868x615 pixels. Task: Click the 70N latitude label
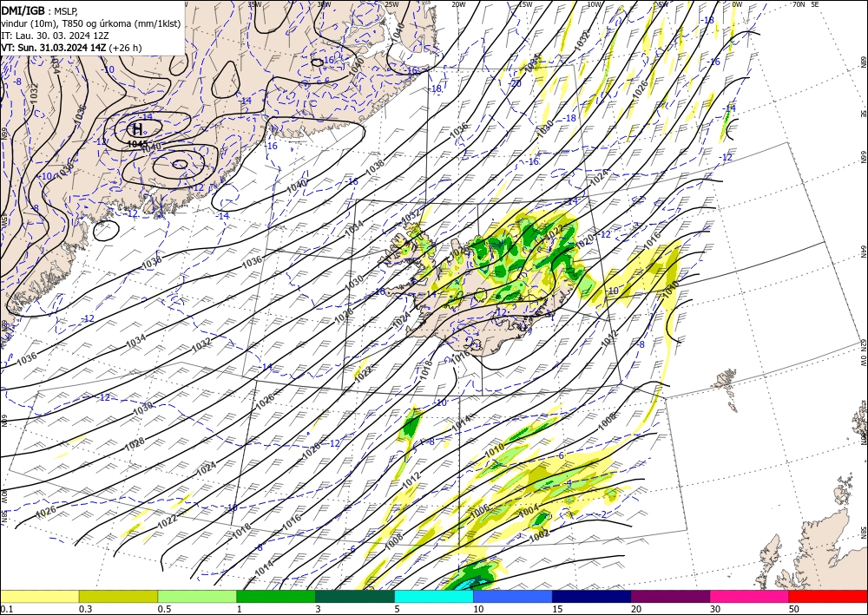tap(799, 4)
